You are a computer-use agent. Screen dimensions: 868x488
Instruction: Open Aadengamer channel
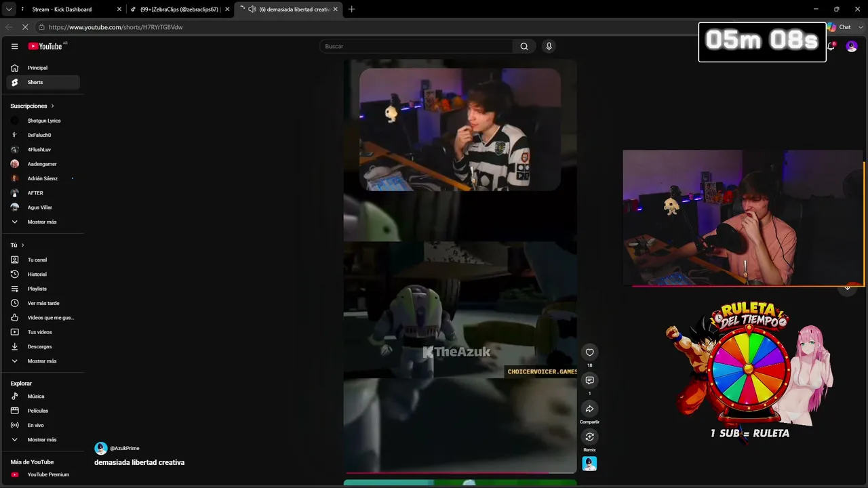coord(43,164)
